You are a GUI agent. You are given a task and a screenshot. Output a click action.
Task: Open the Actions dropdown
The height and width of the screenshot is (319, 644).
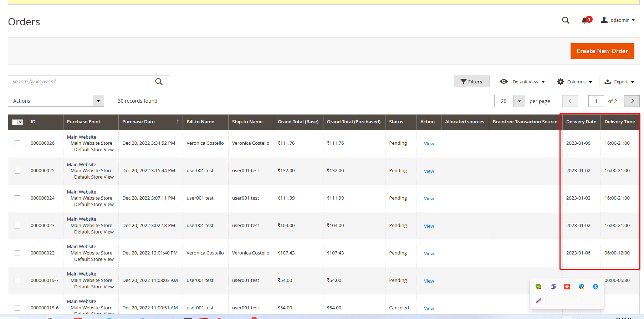pyautogui.click(x=56, y=101)
